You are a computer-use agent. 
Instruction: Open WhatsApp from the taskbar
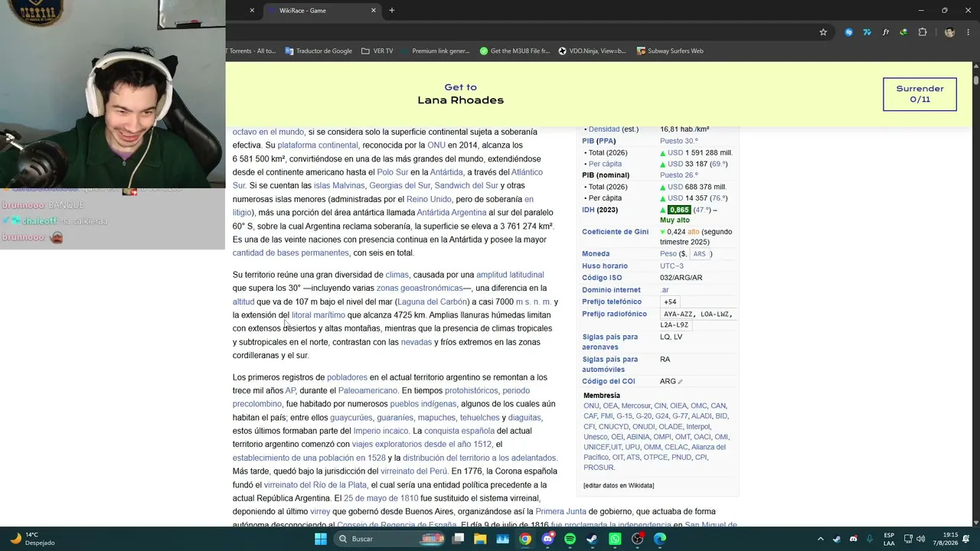tap(615, 539)
